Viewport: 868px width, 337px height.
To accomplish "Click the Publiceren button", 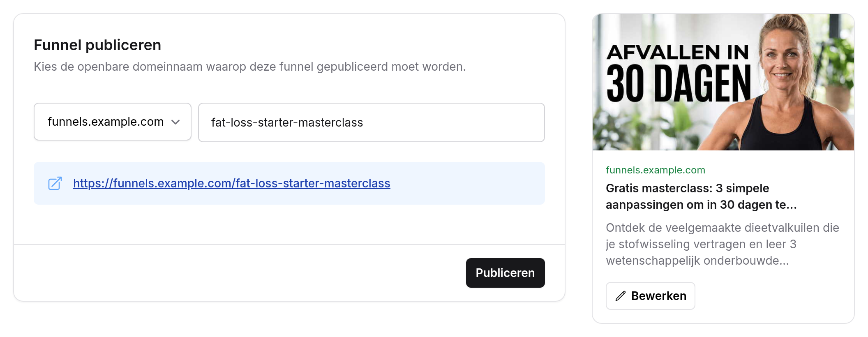I will click(505, 273).
